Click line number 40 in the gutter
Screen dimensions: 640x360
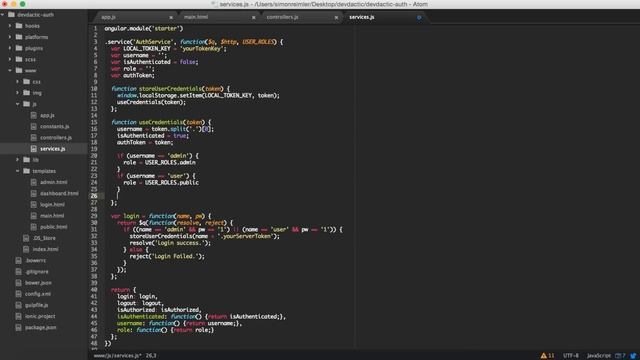[94, 290]
